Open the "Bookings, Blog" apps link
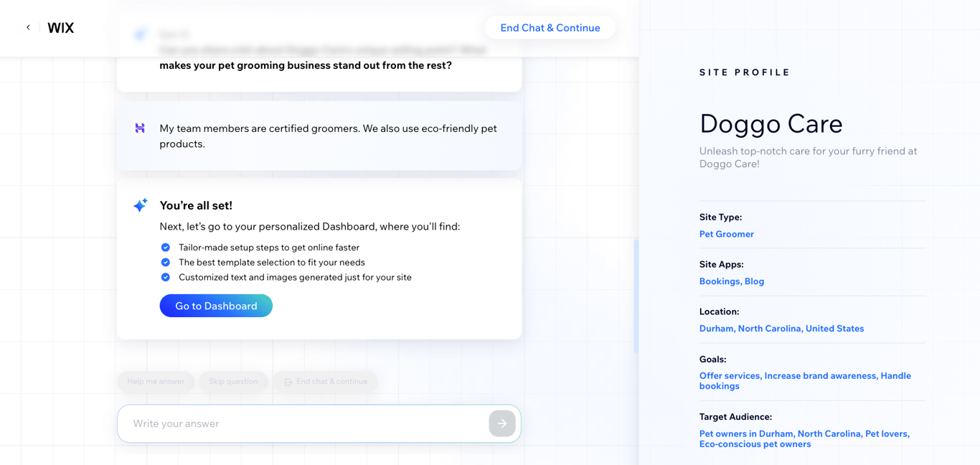 click(x=732, y=281)
